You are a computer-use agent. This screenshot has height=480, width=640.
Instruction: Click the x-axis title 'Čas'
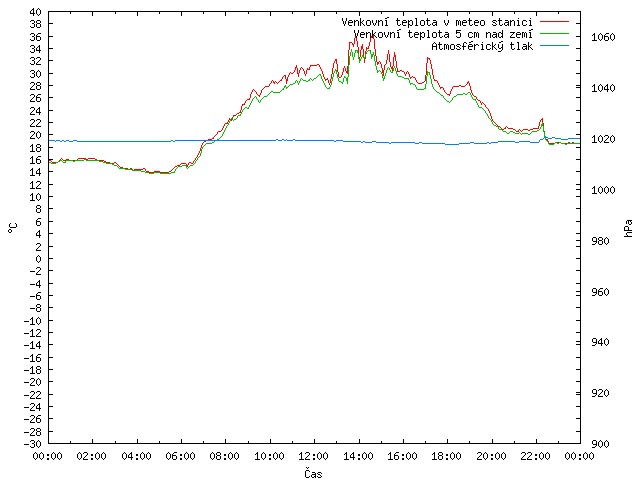[313, 473]
